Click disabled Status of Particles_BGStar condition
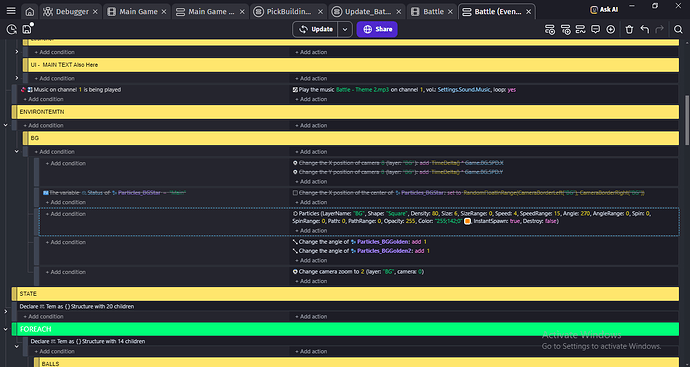690x367 pixels. [x=114, y=193]
